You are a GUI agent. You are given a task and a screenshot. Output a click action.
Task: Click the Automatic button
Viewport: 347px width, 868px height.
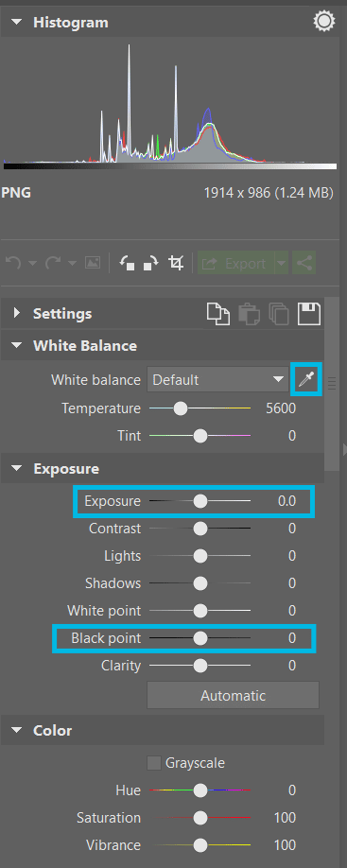tap(233, 695)
